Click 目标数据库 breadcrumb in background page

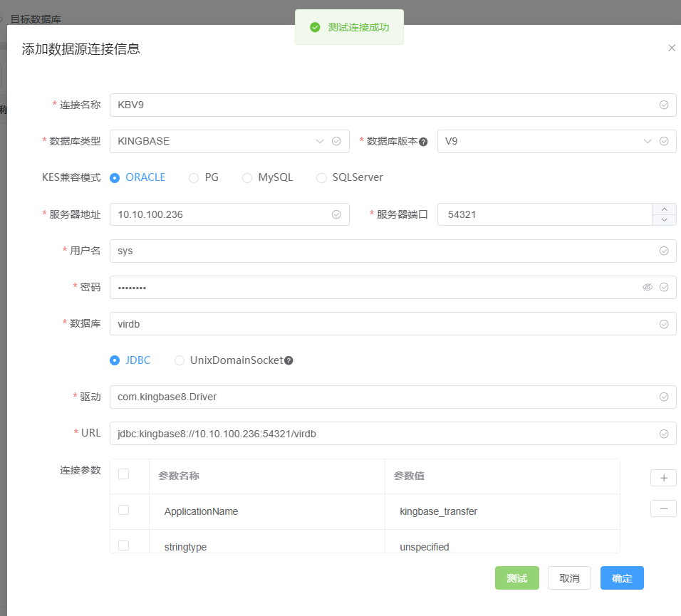pos(36,19)
